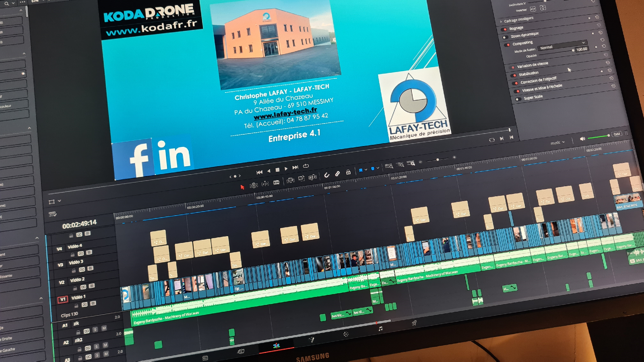Select the V1 track destination button
This screenshot has width=644, height=362.
point(62,299)
